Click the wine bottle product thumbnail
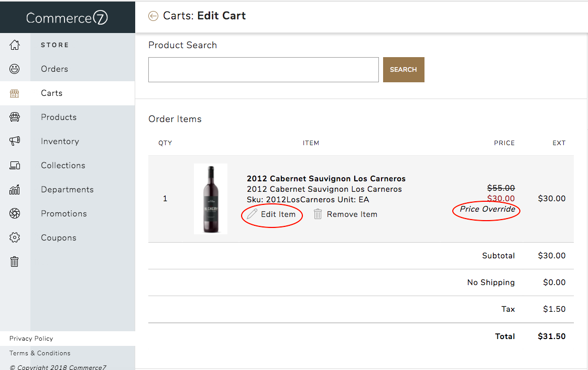This screenshot has width=588, height=370. [211, 199]
